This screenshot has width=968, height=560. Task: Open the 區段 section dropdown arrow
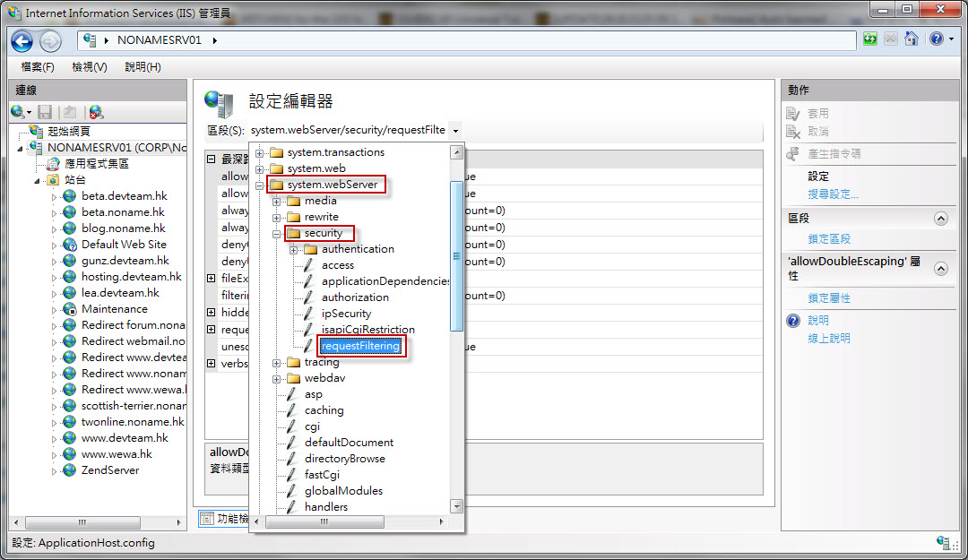455,130
